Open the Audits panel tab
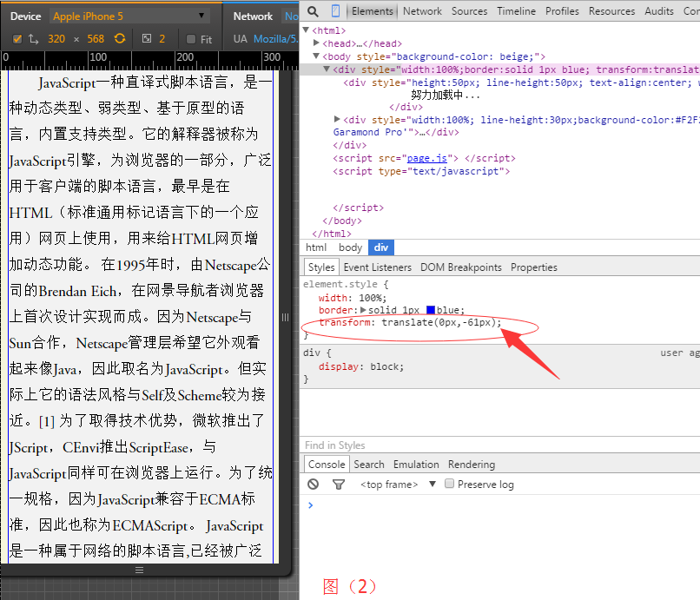The image size is (700, 600). click(659, 11)
